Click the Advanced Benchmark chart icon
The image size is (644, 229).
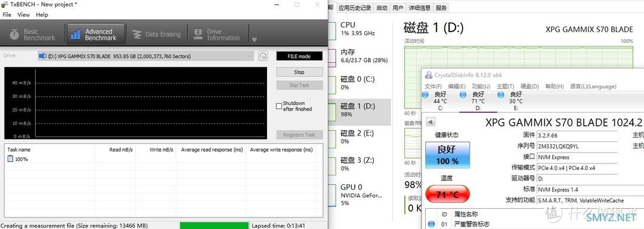(x=75, y=35)
